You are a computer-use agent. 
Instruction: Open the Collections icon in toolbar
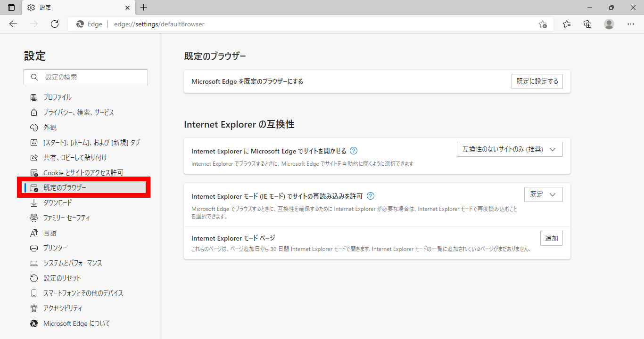[x=587, y=24]
